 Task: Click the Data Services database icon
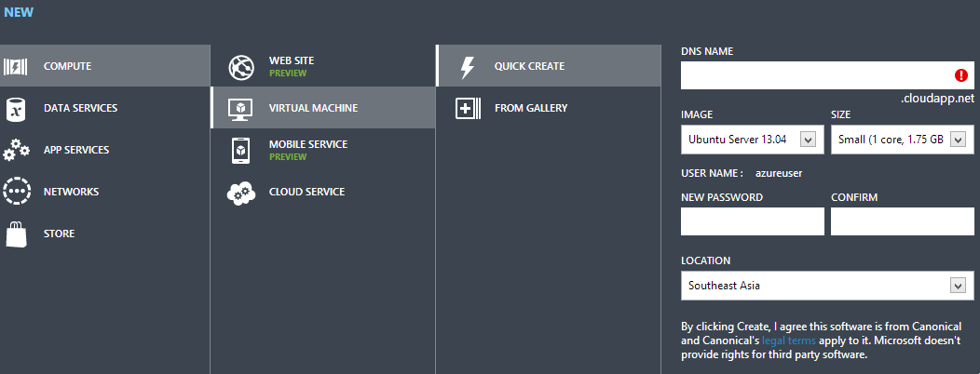15,108
